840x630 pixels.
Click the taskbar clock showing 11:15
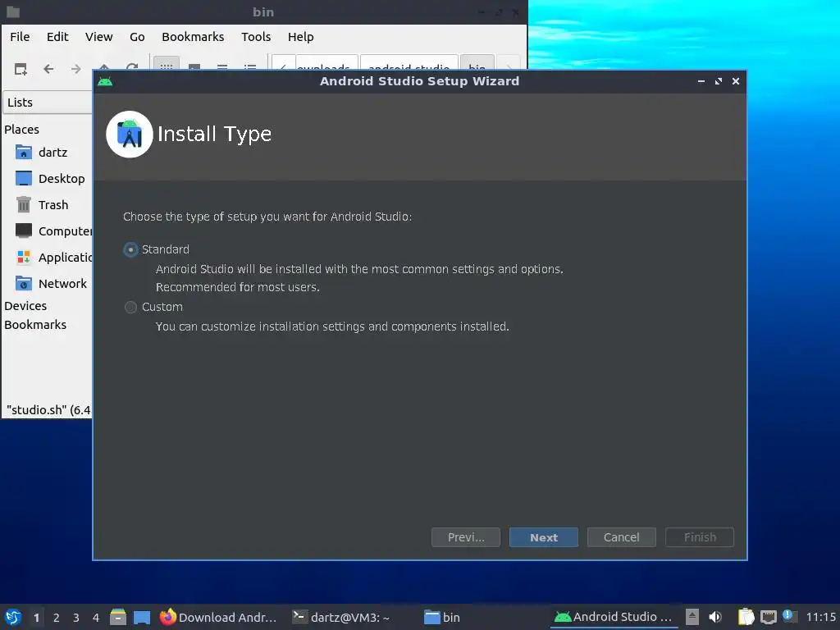[x=820, y=617]
